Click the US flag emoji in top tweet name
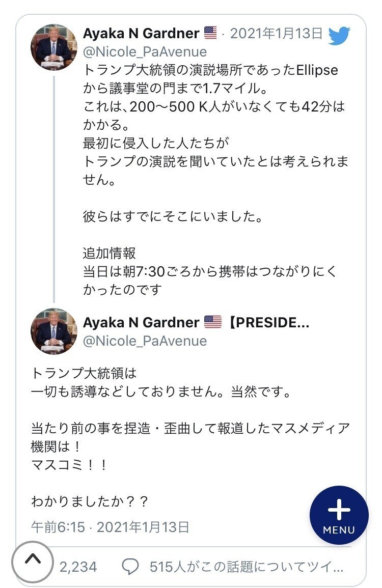 click(x=210, y=33)
